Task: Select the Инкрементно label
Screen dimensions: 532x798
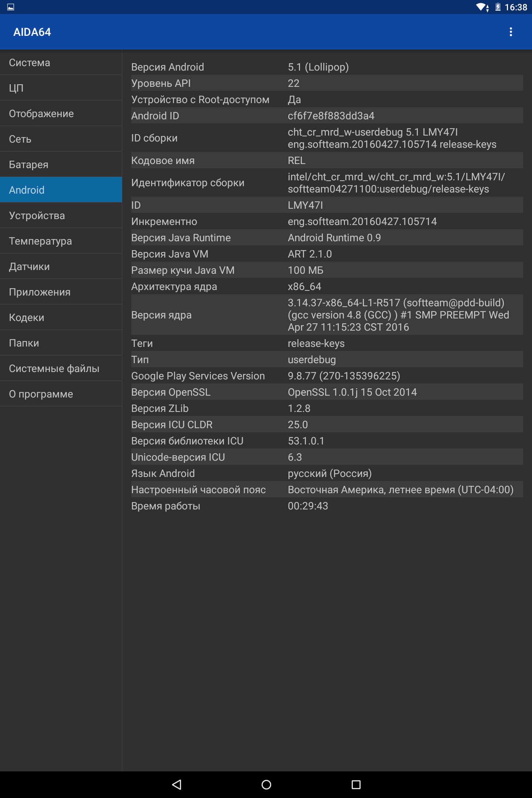Action: coord(164,221)
